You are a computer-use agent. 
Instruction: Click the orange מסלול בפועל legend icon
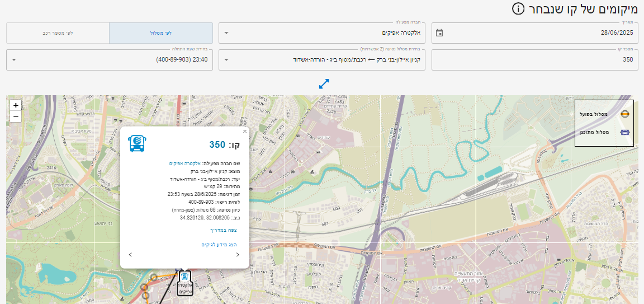624,114
